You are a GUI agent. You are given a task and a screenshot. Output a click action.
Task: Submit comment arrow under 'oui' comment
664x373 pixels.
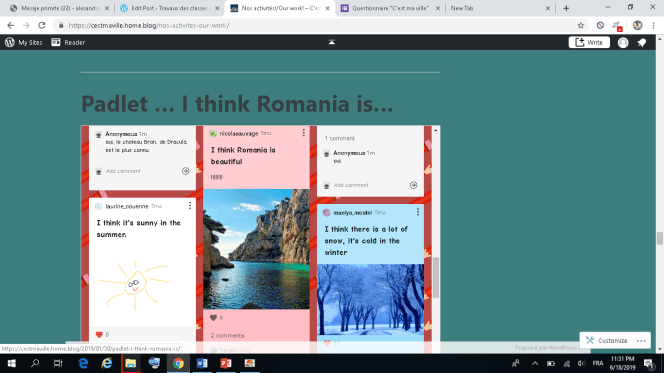click(413, 185)
